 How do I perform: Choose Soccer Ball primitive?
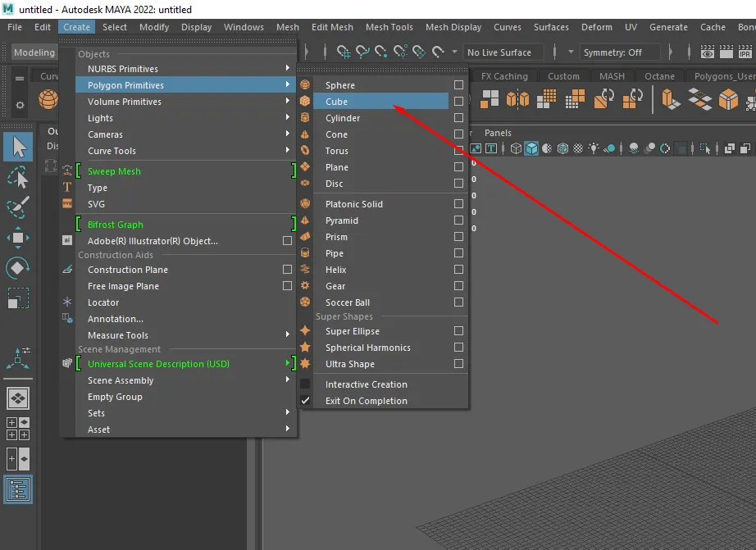381,302
